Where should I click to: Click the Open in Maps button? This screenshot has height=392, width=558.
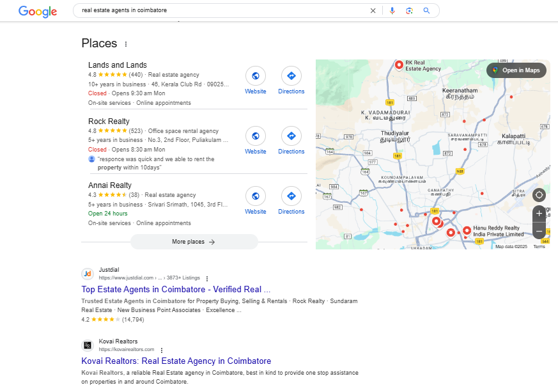pyautogui.click(x=516, y=70)
